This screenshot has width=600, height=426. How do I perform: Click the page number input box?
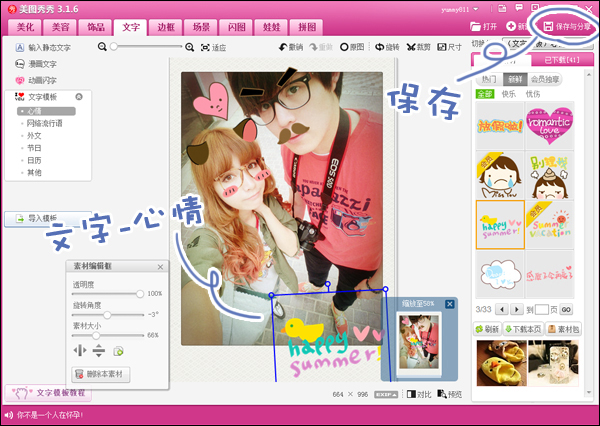pos(541,309)
